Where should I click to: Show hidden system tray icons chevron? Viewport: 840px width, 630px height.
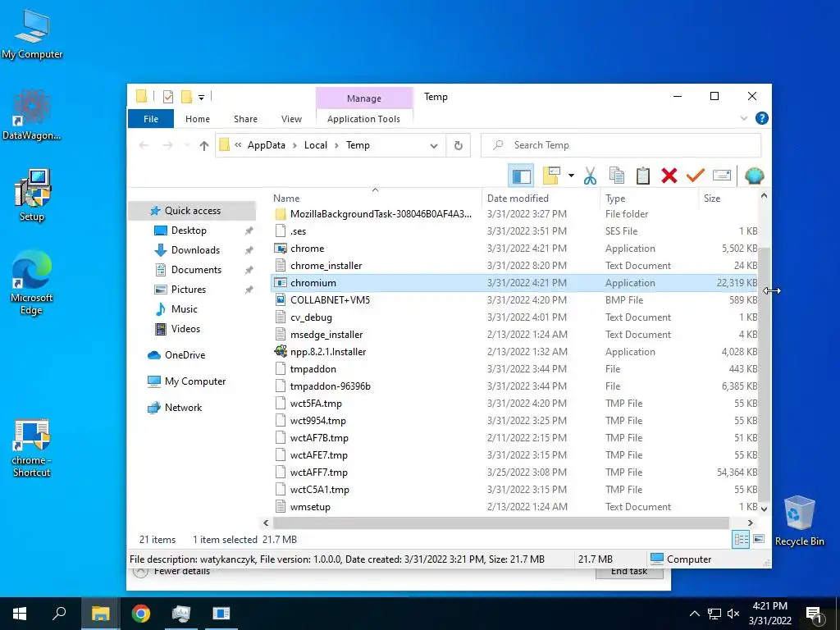click(694, 614)
